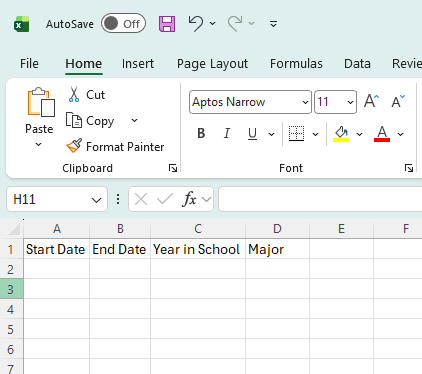Cancel entry with the X button
This screenshot has height=374, width=422.
[141, 199]
